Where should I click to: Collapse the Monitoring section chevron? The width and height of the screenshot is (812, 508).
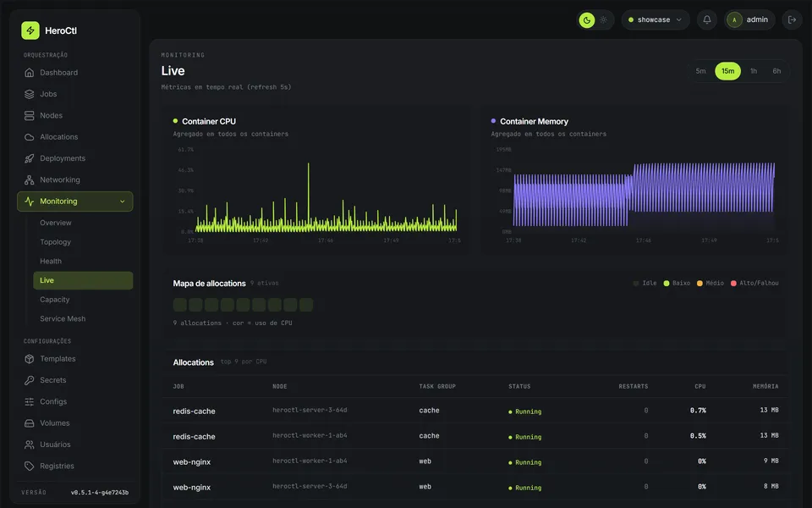122,202
